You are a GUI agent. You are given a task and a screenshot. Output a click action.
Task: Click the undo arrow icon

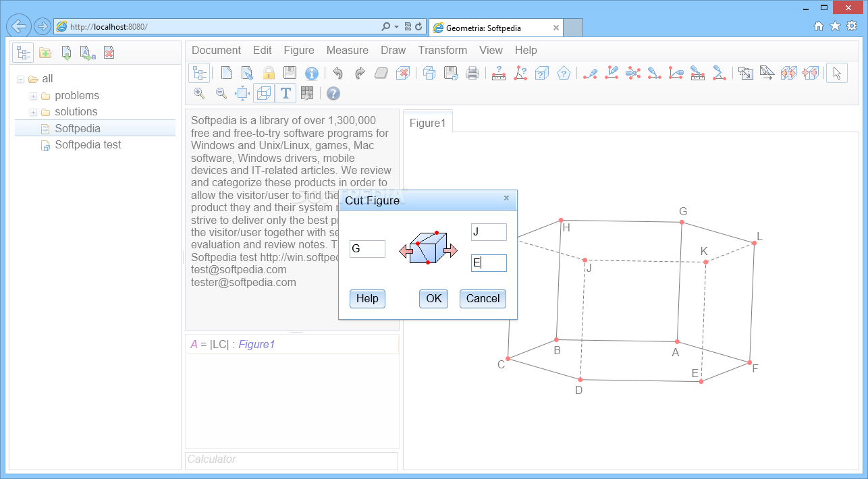pos(338,73)
